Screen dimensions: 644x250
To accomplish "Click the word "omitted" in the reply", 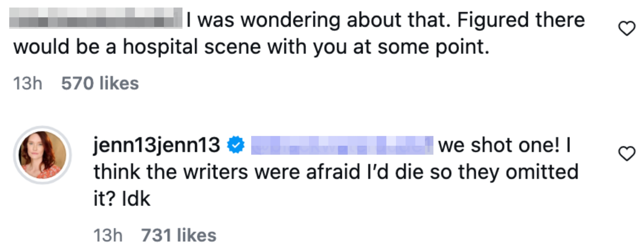I will [x=542, y=172].
